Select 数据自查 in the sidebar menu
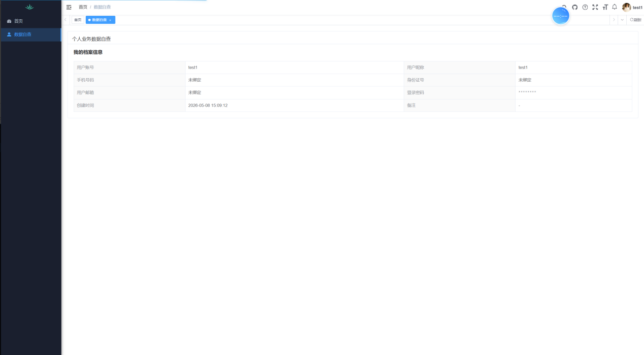 click(x=31, y=35)
